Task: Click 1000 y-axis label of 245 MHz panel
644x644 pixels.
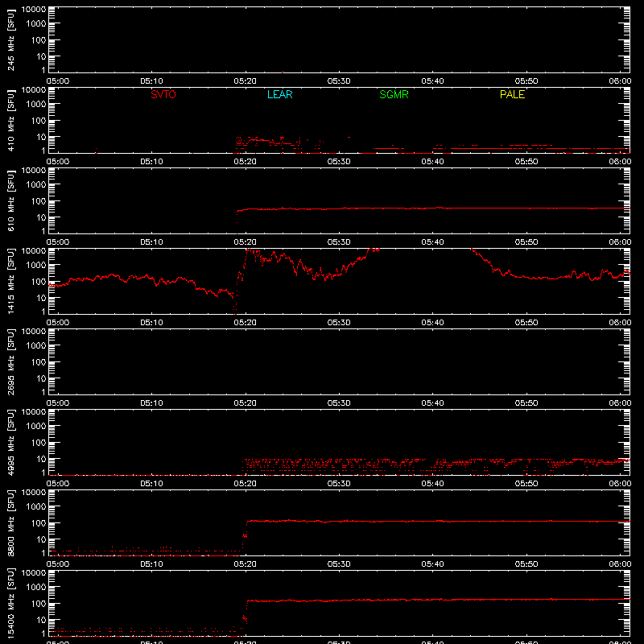Action: click(36, 24)
